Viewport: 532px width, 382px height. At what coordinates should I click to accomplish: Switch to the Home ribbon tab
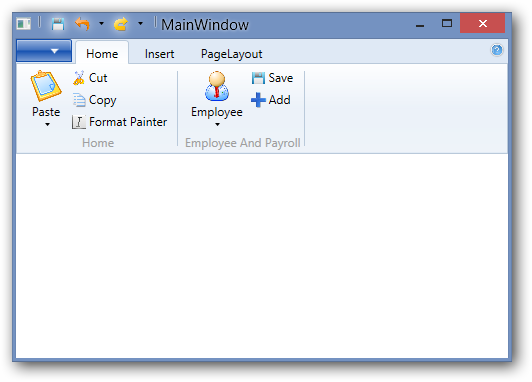click(x=102, y=54)
